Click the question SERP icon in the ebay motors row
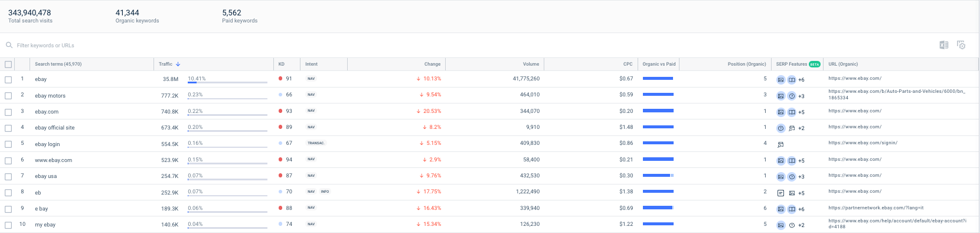Viewport: 980px width, 233px height. [x=792, y=96]
